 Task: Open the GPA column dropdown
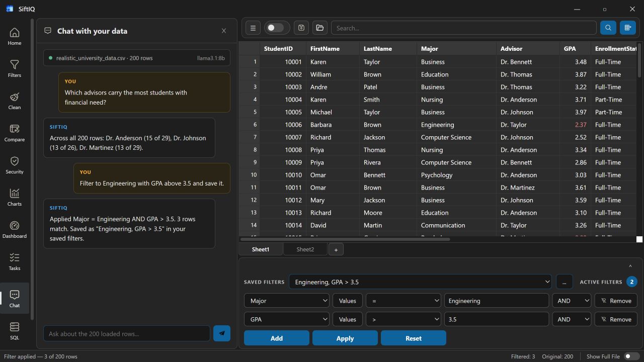[x=287, y=319]
